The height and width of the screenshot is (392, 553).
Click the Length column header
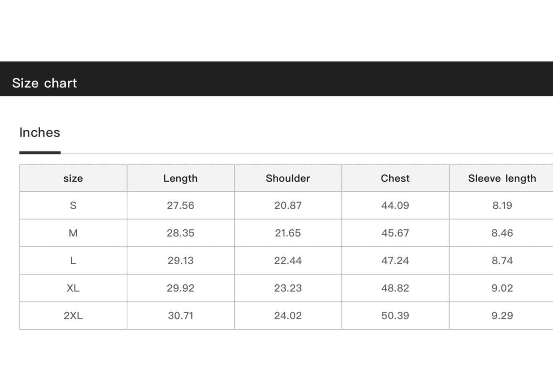coord(180,178)
